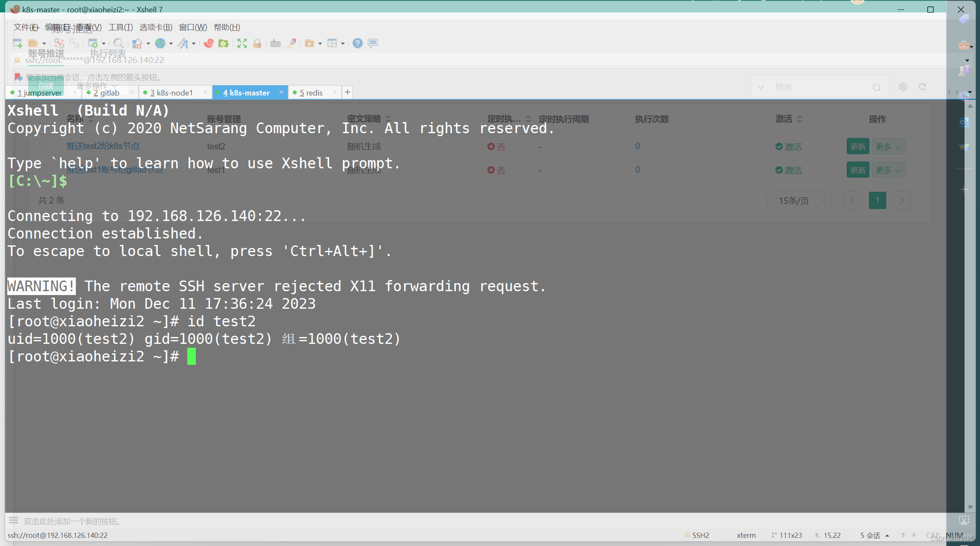Click the virtual keyboard icon in toolbar

[x=276, y=43]
